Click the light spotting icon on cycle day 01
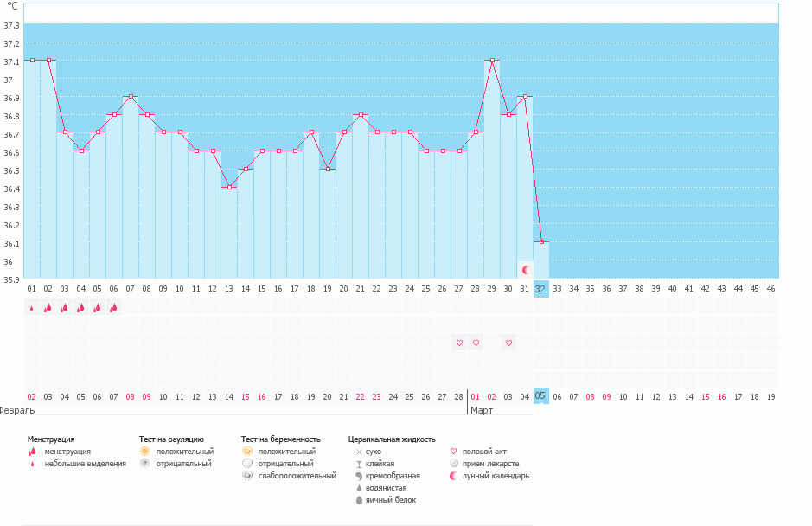 31,307
